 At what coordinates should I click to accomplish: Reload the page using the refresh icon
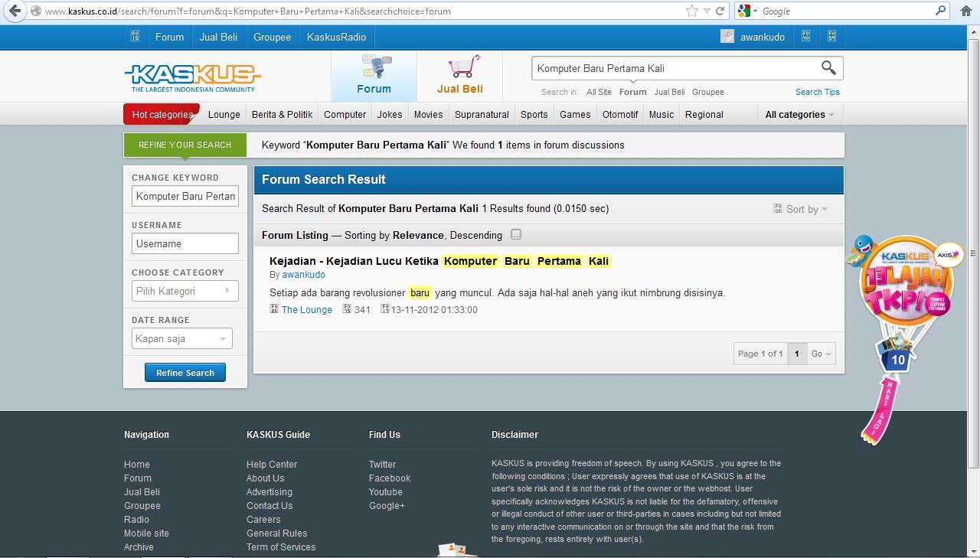coord(720,11)
